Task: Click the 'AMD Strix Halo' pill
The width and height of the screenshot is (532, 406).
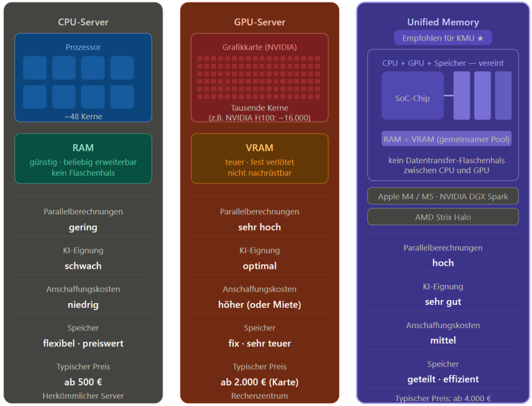Action: 443,217
